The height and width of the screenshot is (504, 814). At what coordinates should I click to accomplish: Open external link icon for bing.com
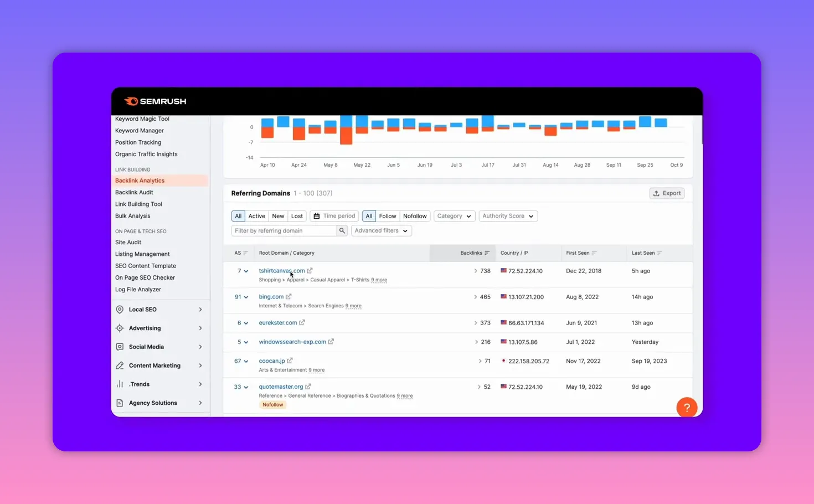coord(288,297)
